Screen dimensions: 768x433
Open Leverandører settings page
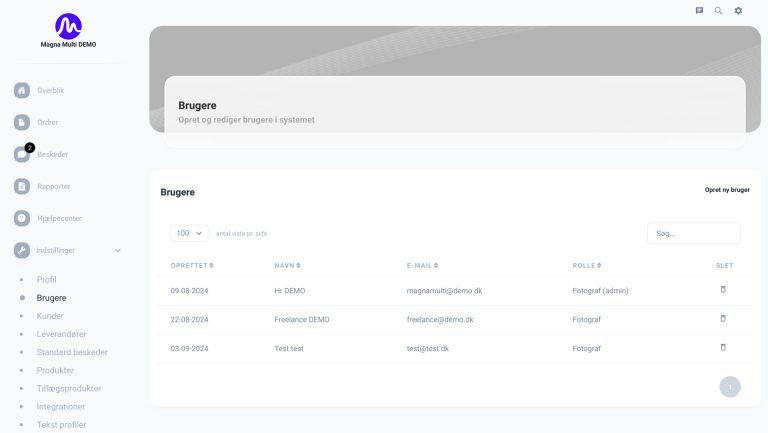click(65, 334)
